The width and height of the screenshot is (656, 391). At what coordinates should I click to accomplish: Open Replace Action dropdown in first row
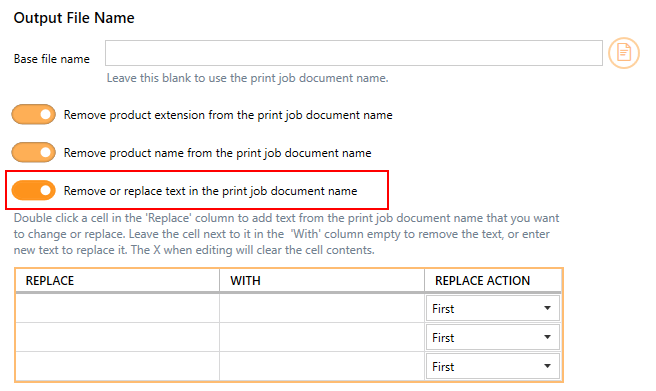pyautogui.click(x=492, y=309)
